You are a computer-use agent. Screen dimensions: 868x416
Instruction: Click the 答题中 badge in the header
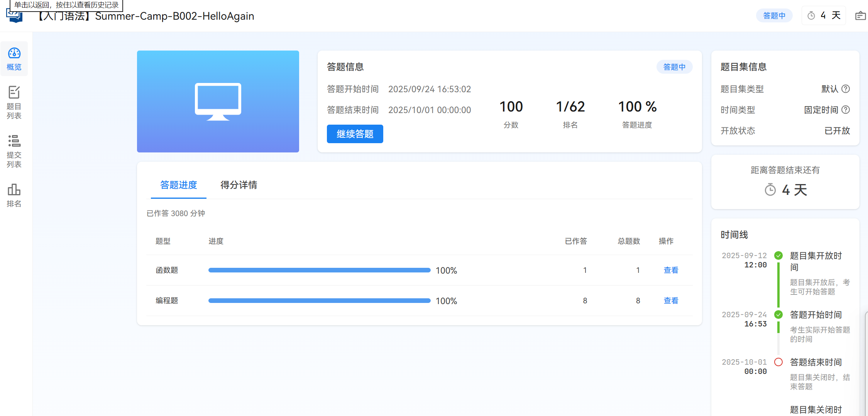click(x=774, y=16)
